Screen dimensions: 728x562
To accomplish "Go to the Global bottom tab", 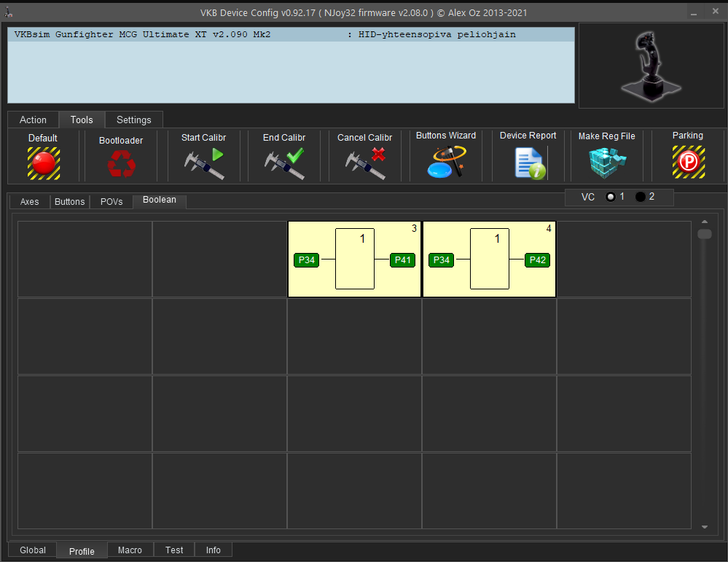I will 33,550.
